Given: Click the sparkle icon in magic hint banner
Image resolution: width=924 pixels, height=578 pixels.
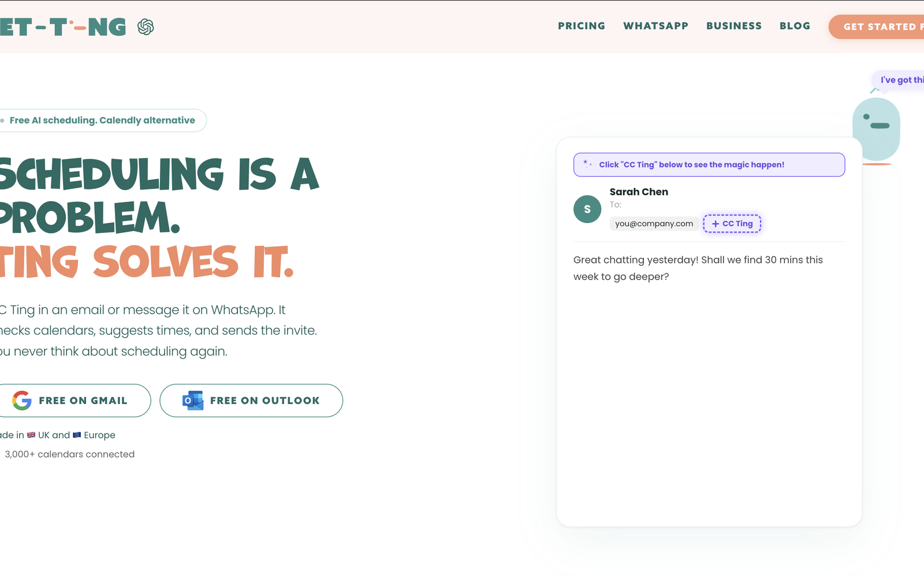Looking at the screenshot, I should (587, 164).
